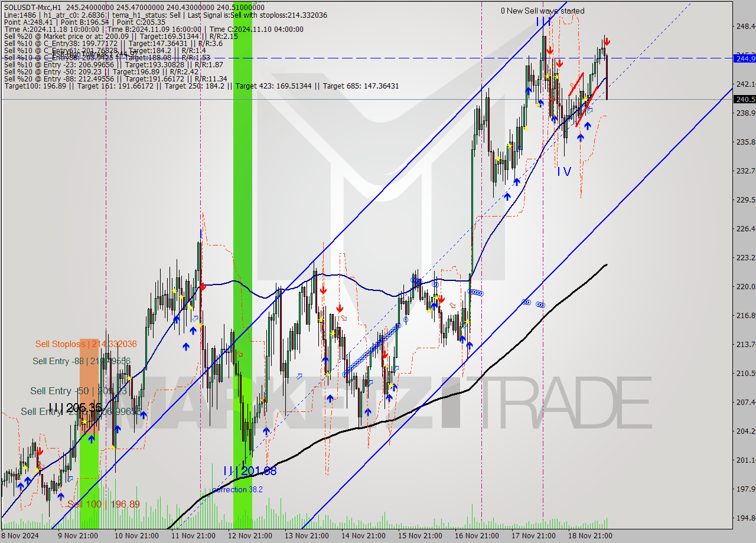Click the '10 Nov 21:00' time axis label
756x543 pixels.
point(136,536)
